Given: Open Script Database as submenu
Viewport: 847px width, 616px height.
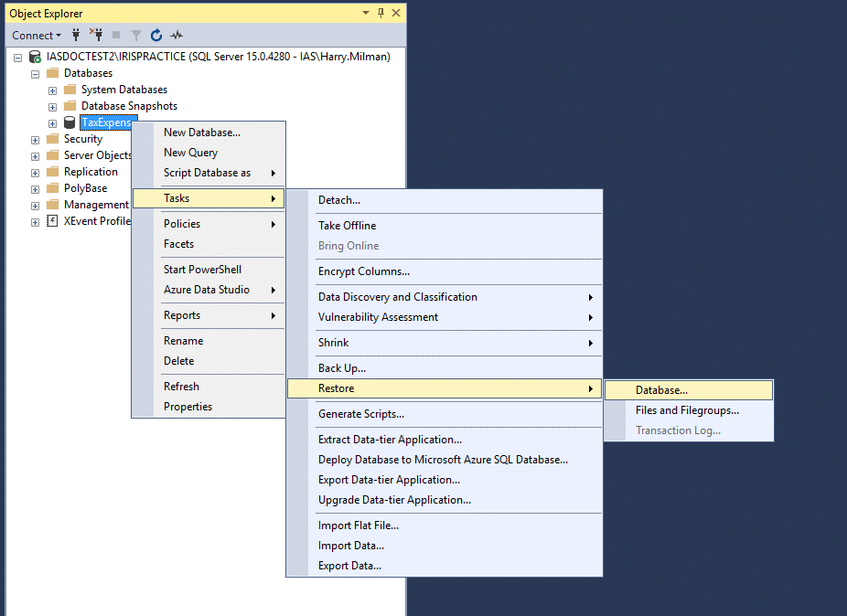Looking at the screenshot, I should 209,173.
